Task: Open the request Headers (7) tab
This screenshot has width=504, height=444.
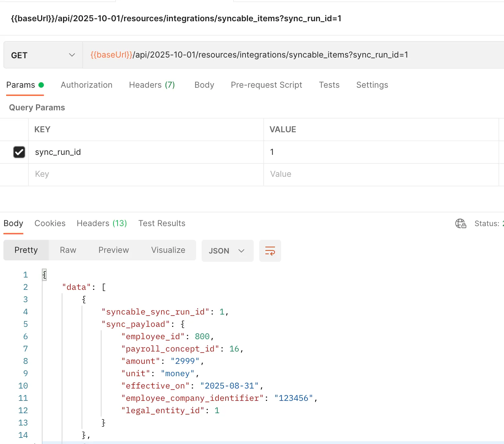Action: click(152, 85)
